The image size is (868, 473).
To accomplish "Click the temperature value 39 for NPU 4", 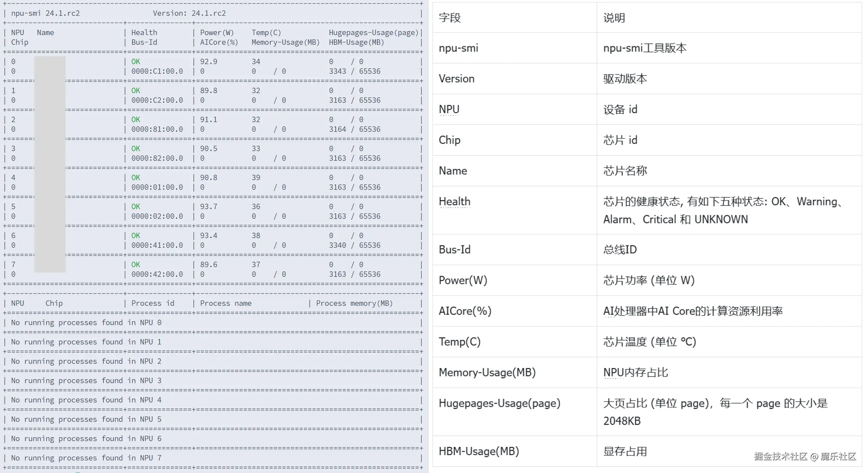I will 256,178.
